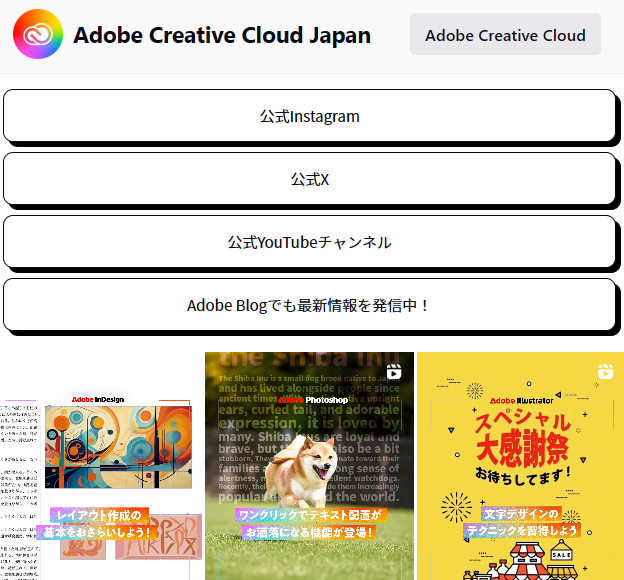Click the Adobe Creative Cloud rainbow logo
The height and width of the screenshot is (580, 624).
(38, 35)
